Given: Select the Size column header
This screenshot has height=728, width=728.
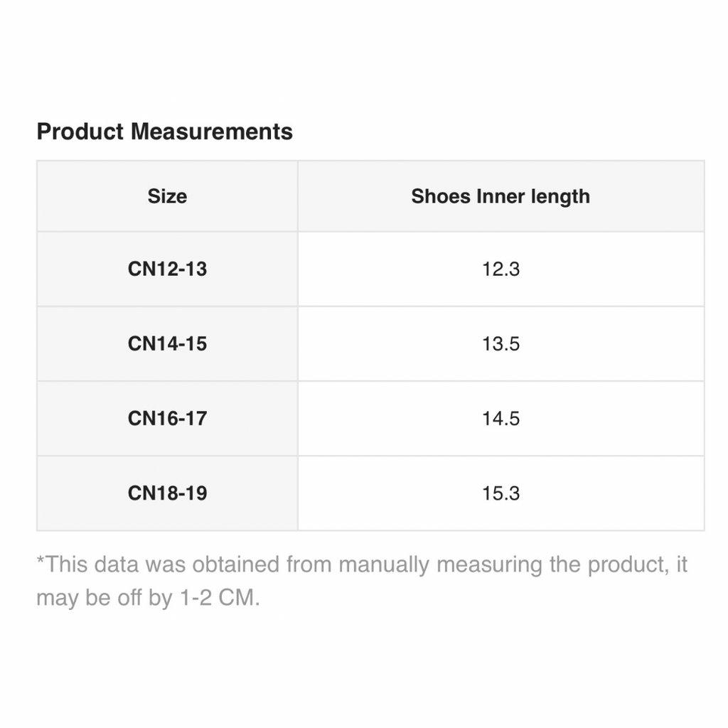Looking at the screenshot, I should (167, 196).
